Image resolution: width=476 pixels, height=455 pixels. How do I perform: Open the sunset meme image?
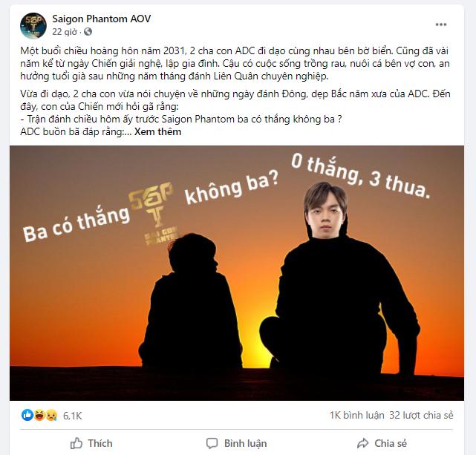237,273
